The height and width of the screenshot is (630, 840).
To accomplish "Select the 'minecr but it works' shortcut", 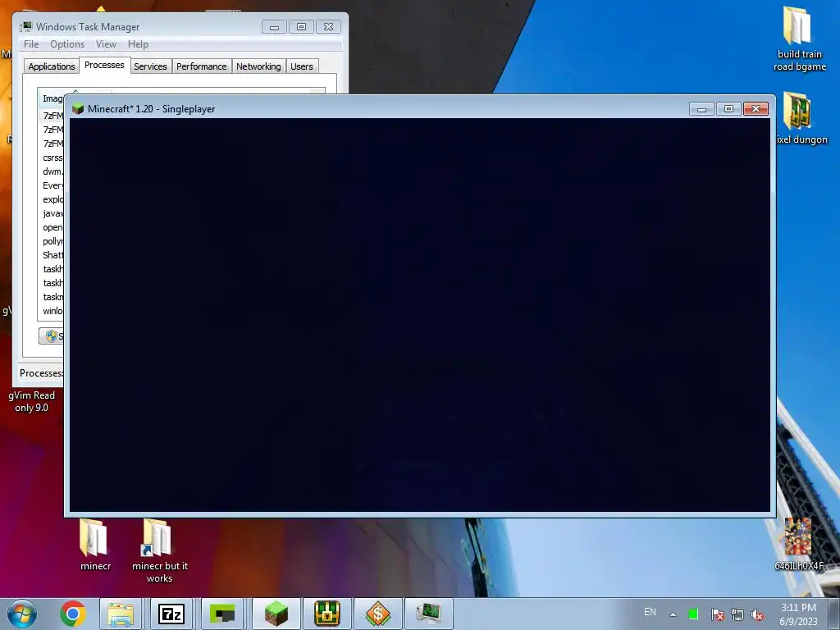I will (159, 550).
